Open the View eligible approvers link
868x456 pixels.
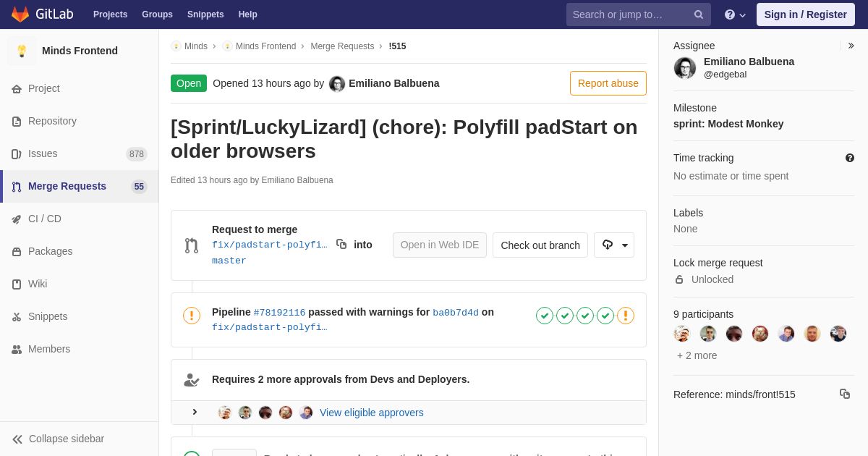[x=372, y=413]
